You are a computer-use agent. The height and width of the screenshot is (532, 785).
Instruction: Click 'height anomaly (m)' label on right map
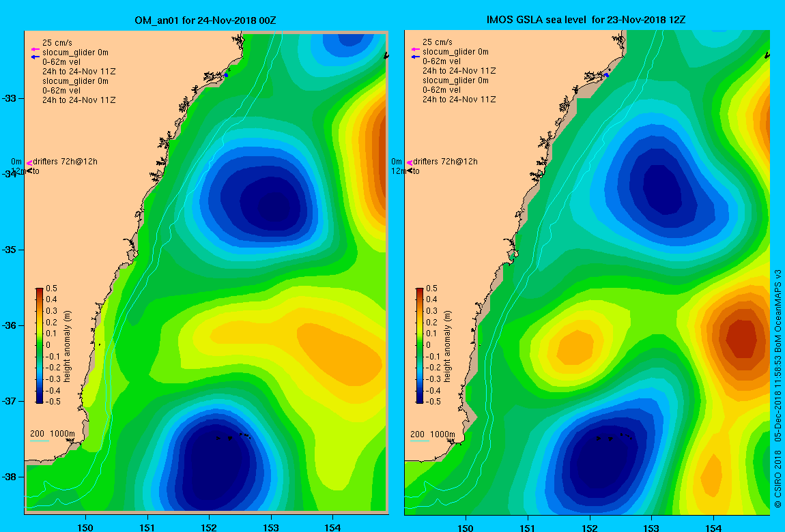pos(447,346)
